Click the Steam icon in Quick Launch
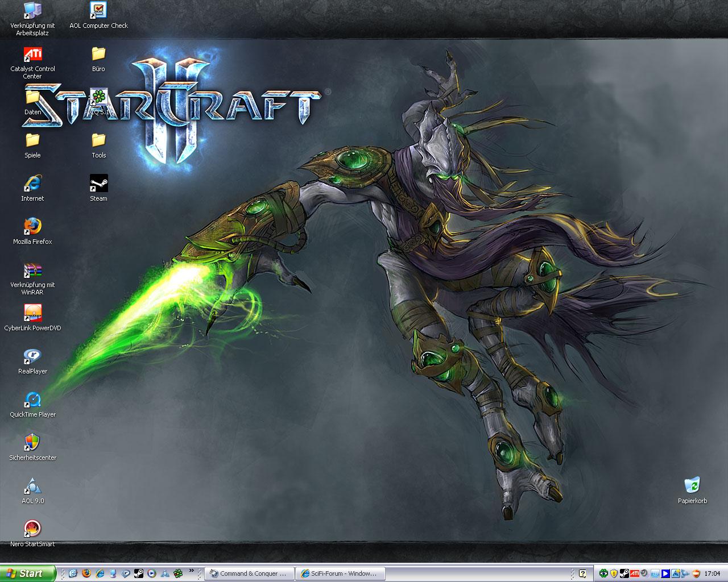 tap(138, 573)
